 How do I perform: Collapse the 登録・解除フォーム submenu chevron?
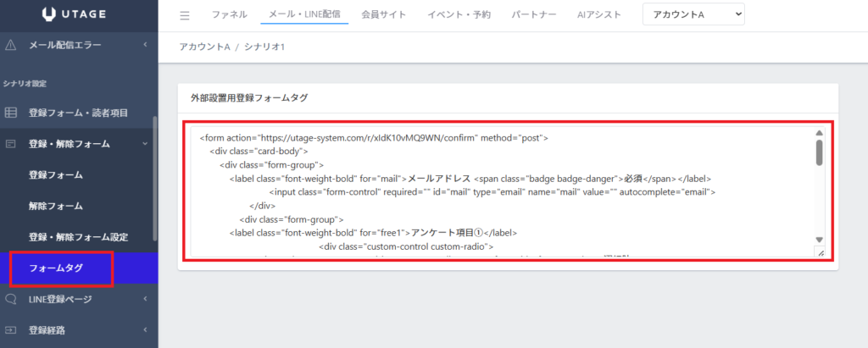pyautogui.click(x=145, y=144)
